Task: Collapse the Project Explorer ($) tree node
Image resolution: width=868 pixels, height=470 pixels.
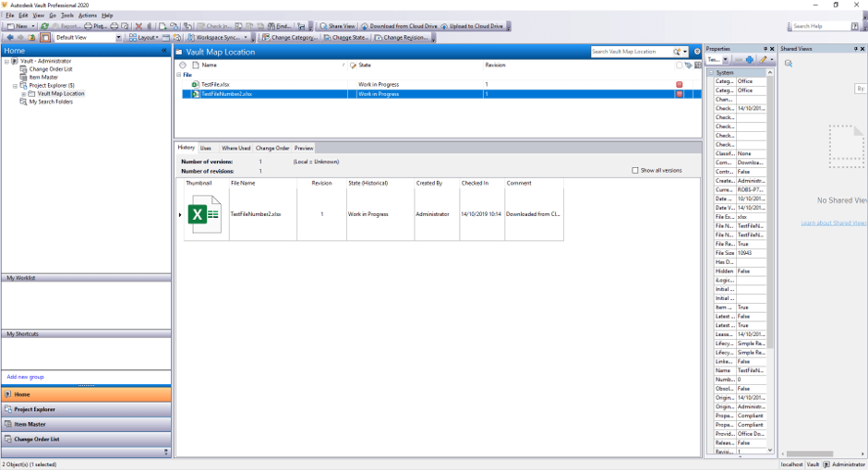Action: pos(16,86)
